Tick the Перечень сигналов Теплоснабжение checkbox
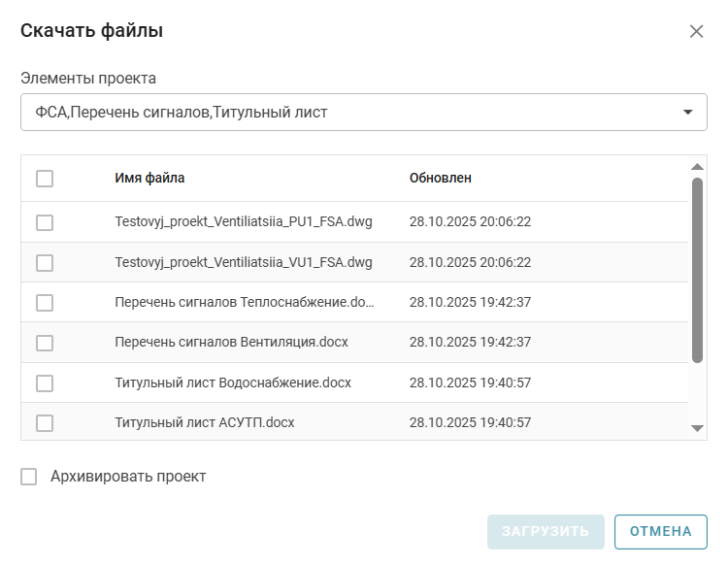728x565 pixels. click(x=45, y=303)
